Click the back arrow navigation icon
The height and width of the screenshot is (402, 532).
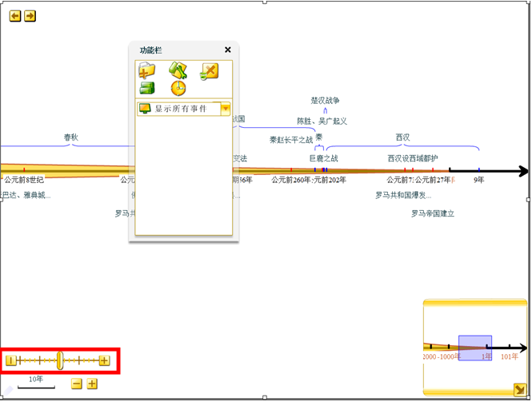click(15, 16)
